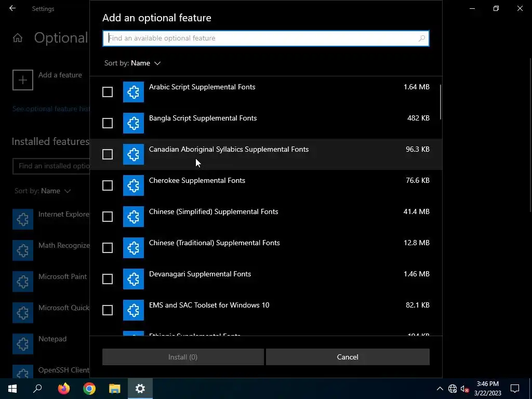
Task: Open File Explorer from the taskbar
Action: tap(115, 389)
